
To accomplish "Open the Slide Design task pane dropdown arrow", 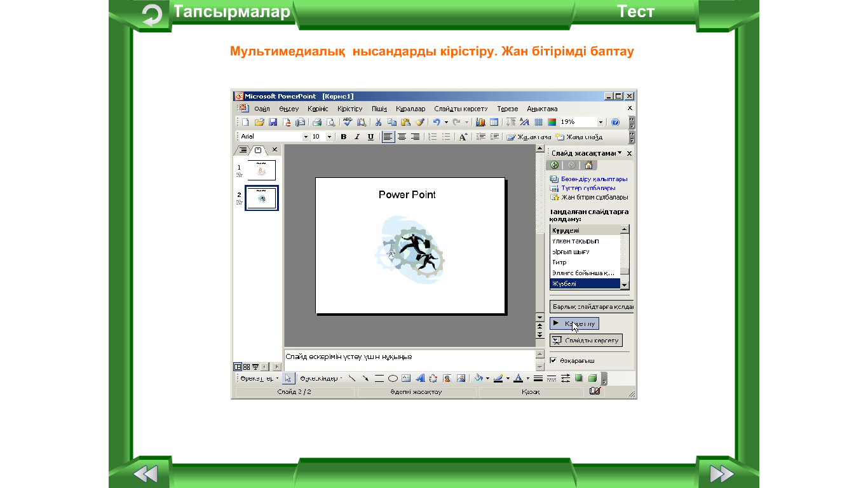I will pos(620,153).
